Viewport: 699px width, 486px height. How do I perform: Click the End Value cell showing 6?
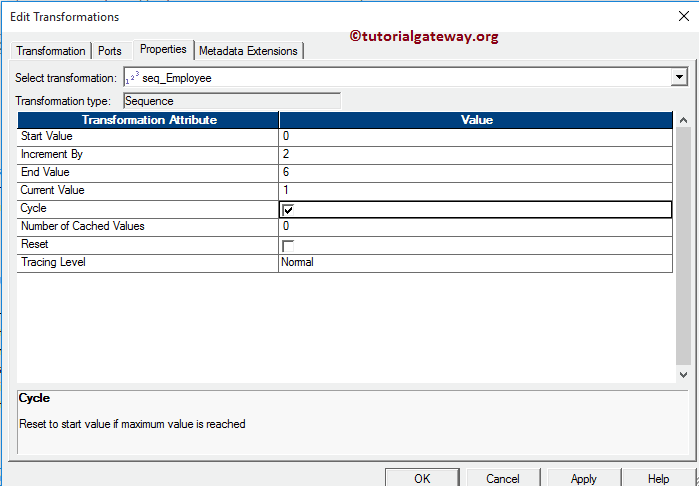[475, 173]
